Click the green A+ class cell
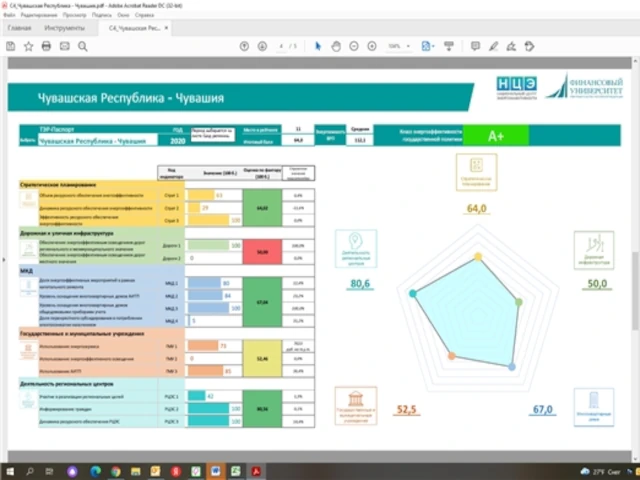Screen dimensions: 640x480 point(496,136)
